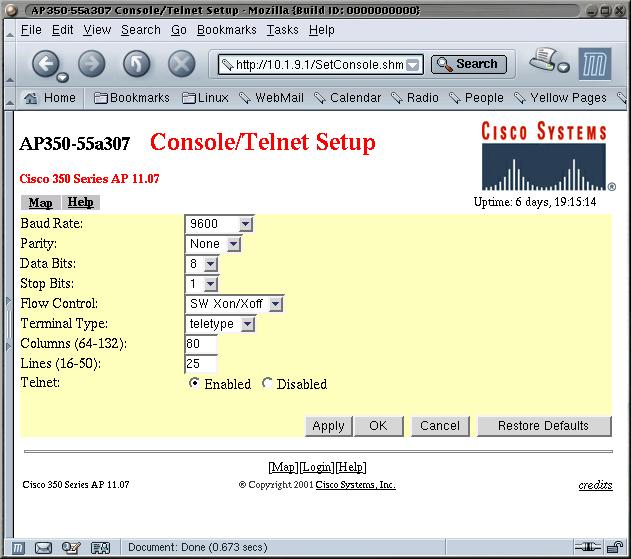Click the Help tab link under the title
The height and width of the screenshot is (559, 631).
click(x=80, y=202)
